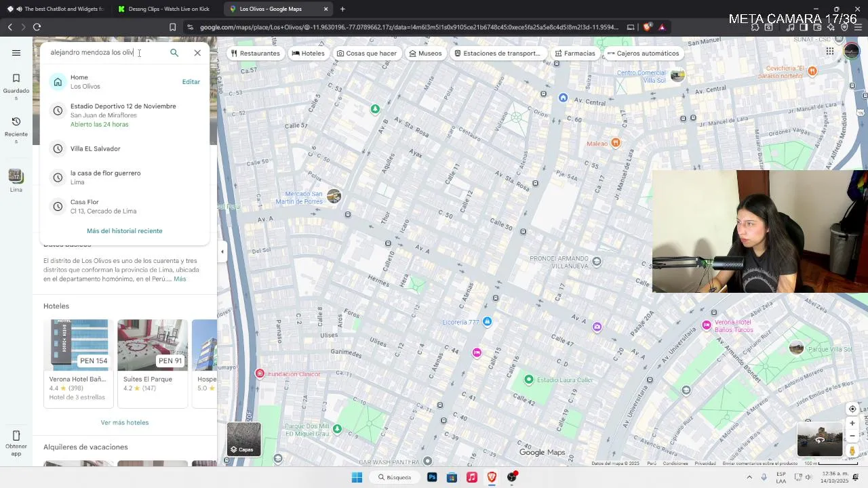
Task: Click Ver más hoteles link
Action: point(125,423)
